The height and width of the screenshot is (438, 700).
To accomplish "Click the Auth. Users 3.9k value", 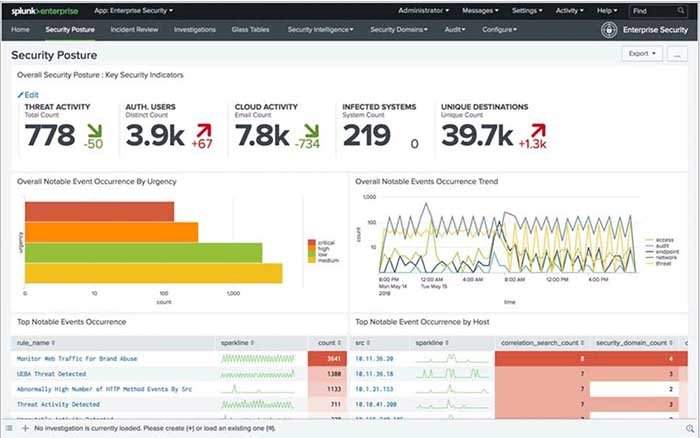I will [155, 135].
